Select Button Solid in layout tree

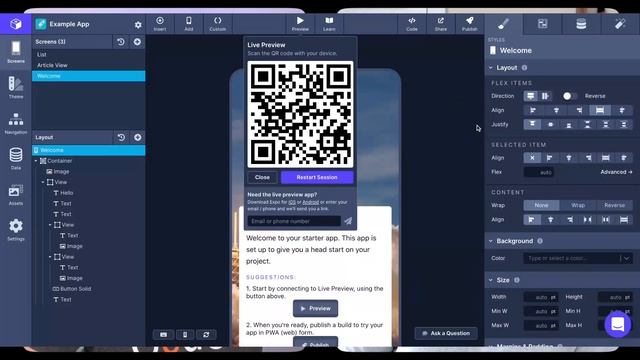[x=72, y=289]
